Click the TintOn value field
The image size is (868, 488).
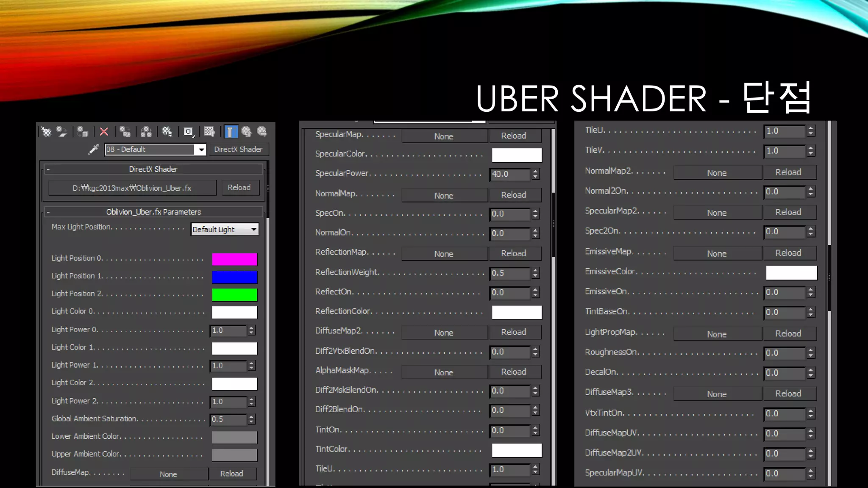pyautogui.click(x=510, y=430)
